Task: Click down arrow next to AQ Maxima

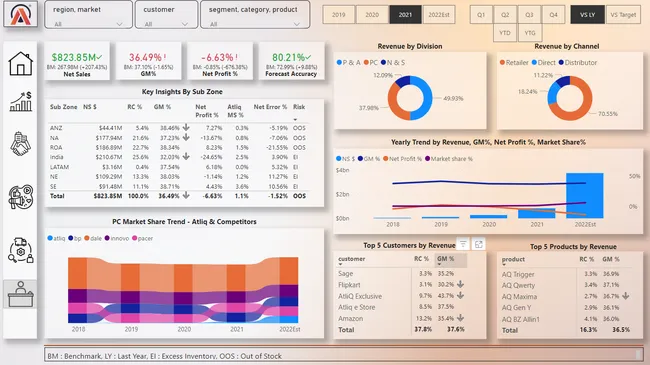Action: click(x=626, y=296)
